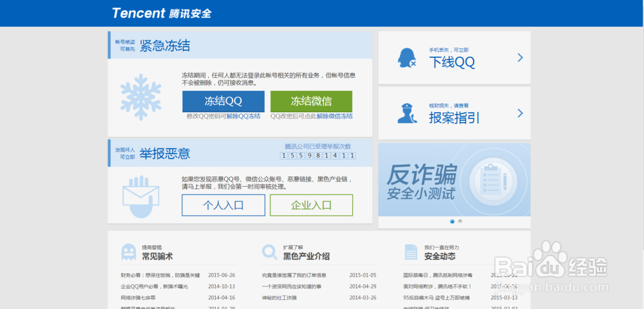The image size is (644, 309).
Task: Open the 下线QQ heading
Action: point(452,63)
